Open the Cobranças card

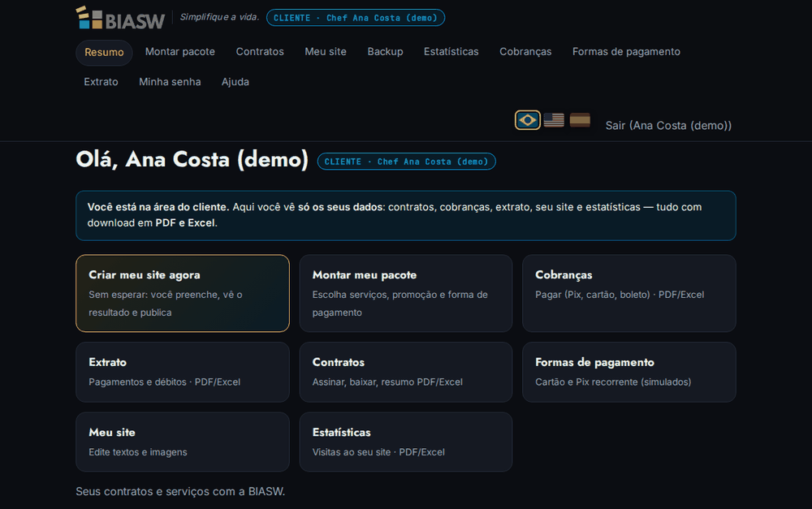click(628, 293)
